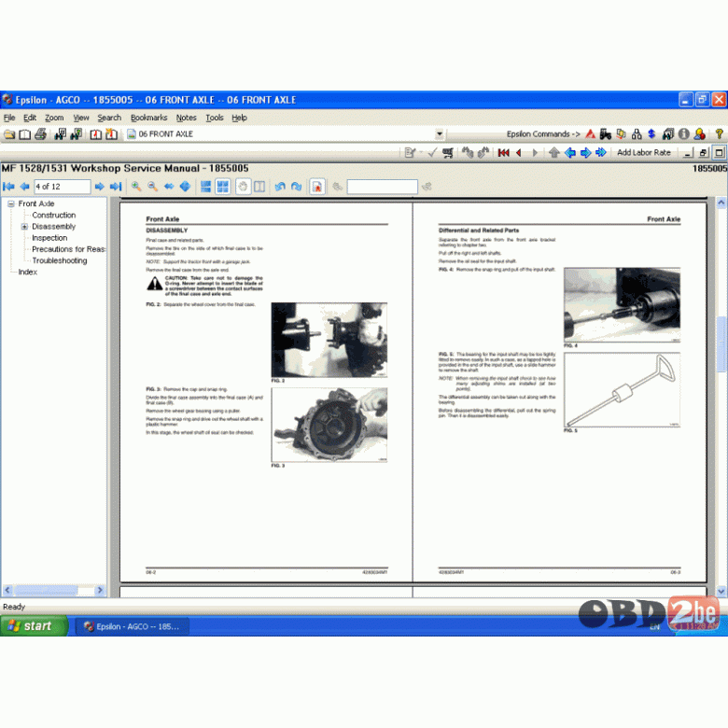Open the 06 FRONT AXLE document dropdown

[x=440, y=134]
